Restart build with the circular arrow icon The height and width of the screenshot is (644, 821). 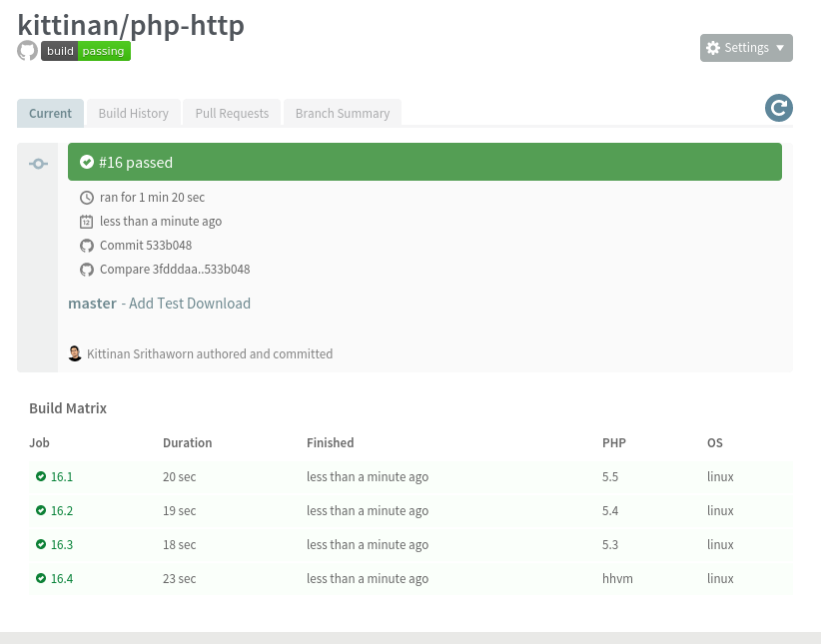[779, 108]
